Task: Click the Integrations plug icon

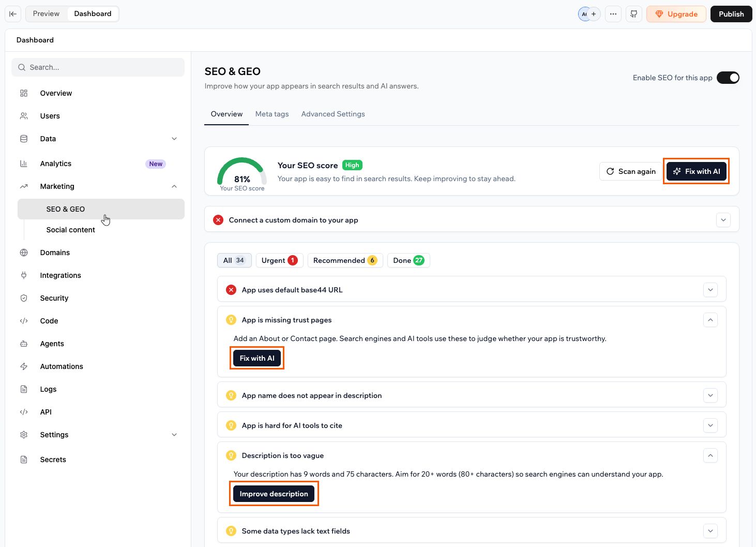Action: (24, 275)
